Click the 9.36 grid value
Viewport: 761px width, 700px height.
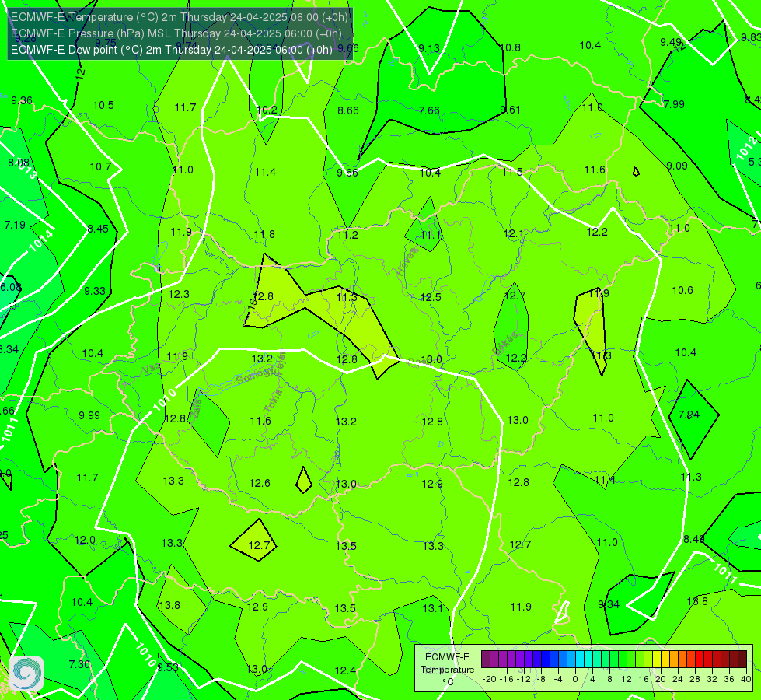pos(22,100)
